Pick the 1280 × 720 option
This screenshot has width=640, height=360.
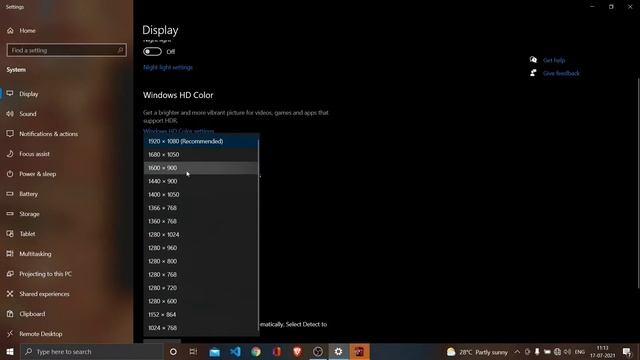(201, 288)
